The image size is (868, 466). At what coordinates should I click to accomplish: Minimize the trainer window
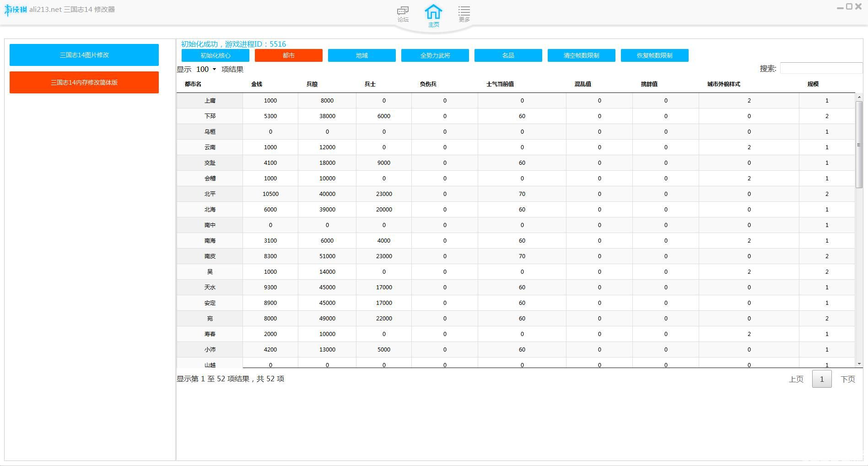coord(840,7)
